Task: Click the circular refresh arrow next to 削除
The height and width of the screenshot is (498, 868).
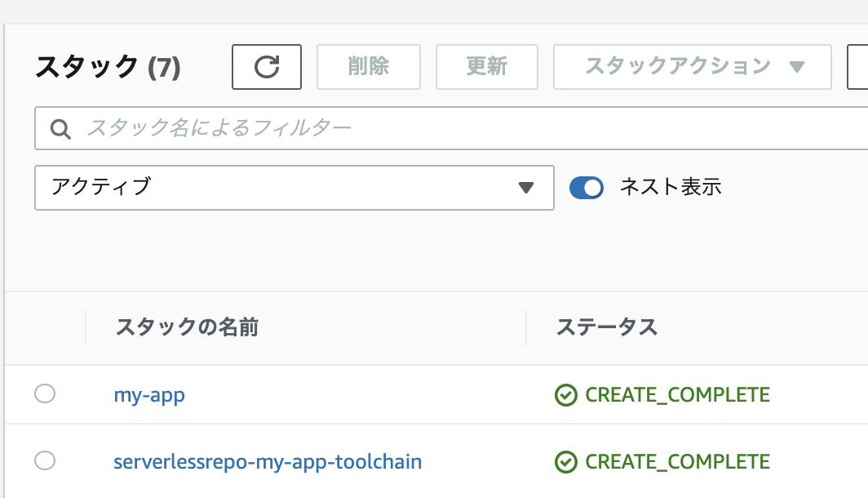Action: tap(266, 67)
